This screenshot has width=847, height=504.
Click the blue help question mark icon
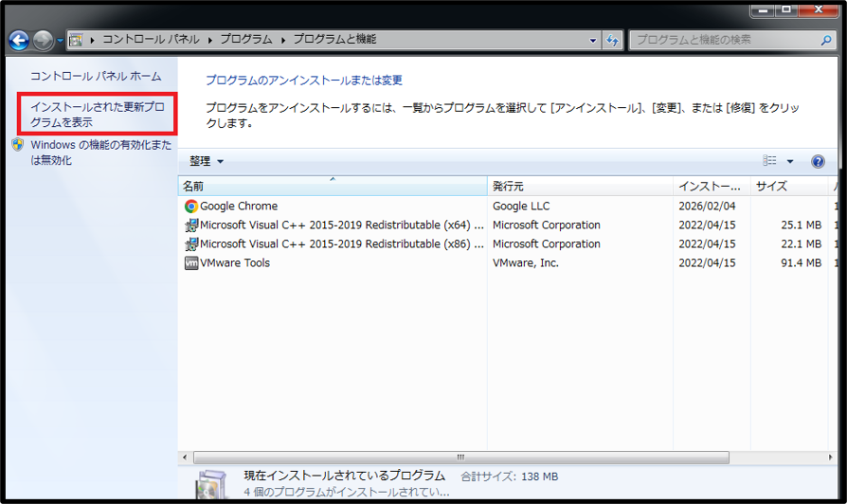(818, 161)
